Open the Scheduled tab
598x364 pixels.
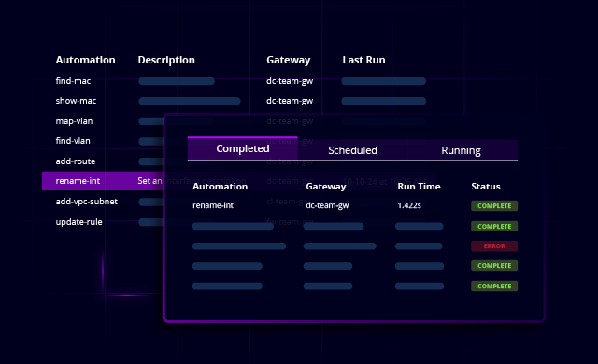(x=352, y=150)
